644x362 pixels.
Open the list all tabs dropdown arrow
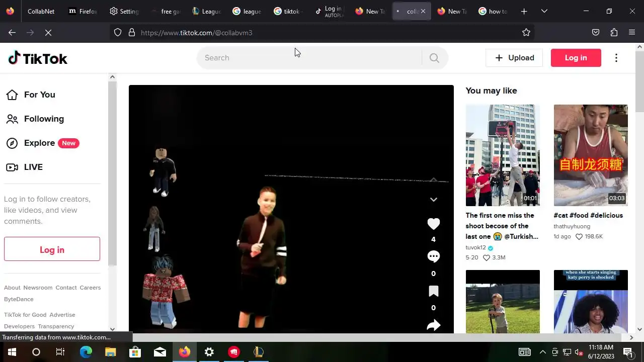pos(544,11)
